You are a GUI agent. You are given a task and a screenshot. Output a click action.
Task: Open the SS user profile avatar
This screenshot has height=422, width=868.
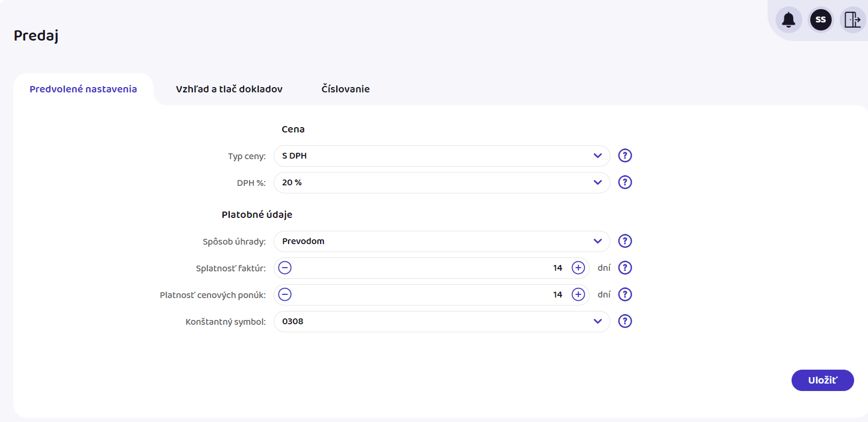click(820, 20)
